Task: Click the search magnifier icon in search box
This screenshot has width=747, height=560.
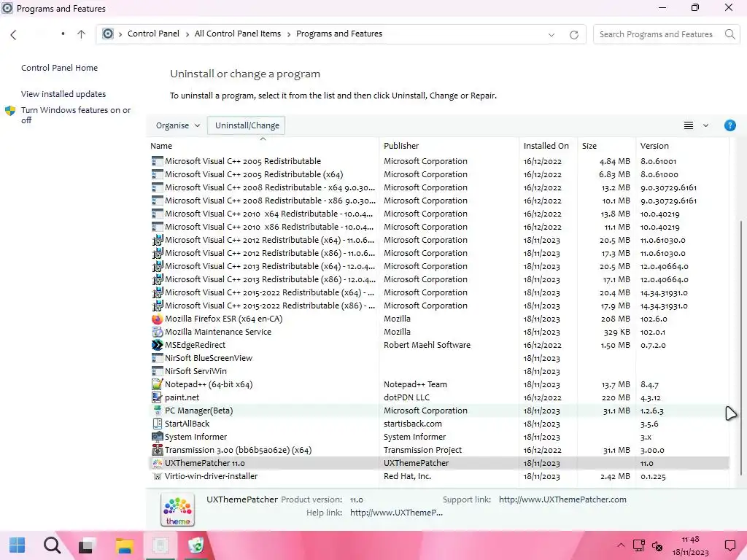Action: pos(729,34)
